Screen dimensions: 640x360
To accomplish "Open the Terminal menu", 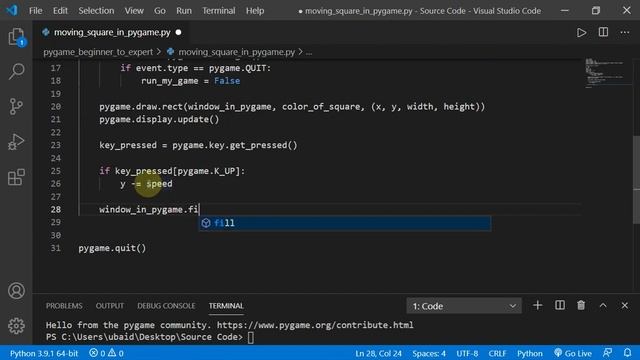I will pos(219,11).
